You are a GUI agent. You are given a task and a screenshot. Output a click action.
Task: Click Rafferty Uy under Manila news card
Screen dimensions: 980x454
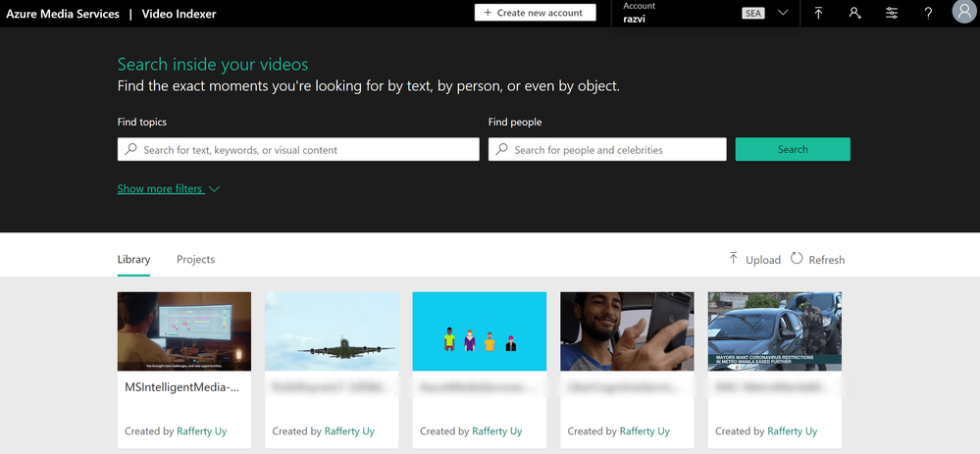(792, 430)
